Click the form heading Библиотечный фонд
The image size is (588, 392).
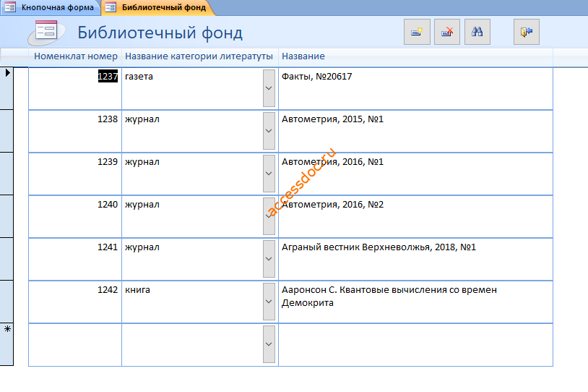coord(160,33)
